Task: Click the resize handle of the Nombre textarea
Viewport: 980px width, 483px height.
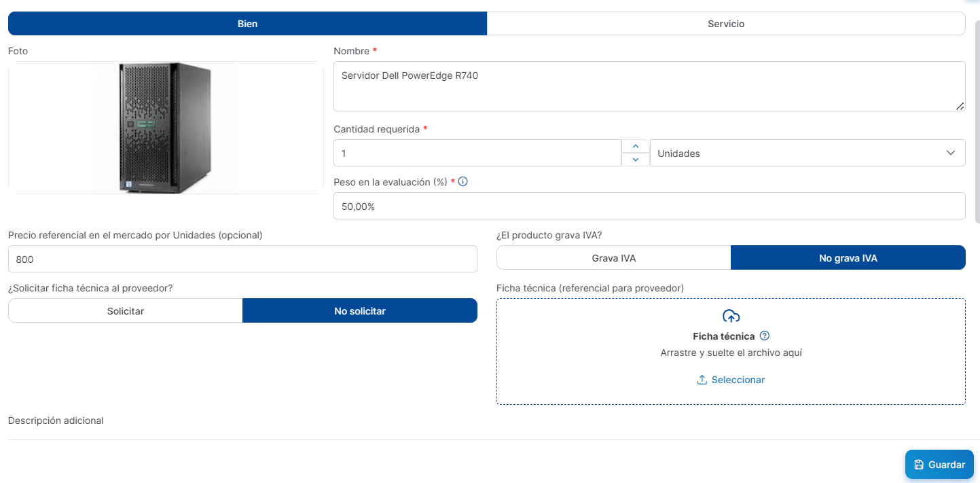Action: click(960, 106)
